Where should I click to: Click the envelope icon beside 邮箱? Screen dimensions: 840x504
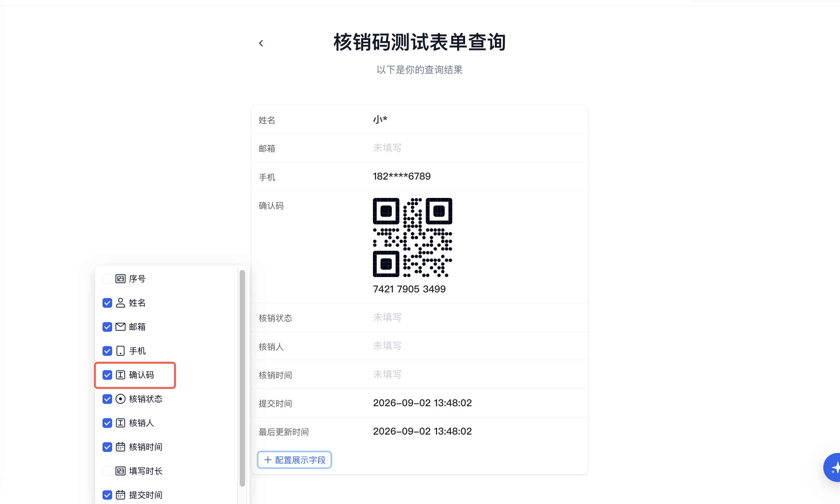tap(121, 327)
